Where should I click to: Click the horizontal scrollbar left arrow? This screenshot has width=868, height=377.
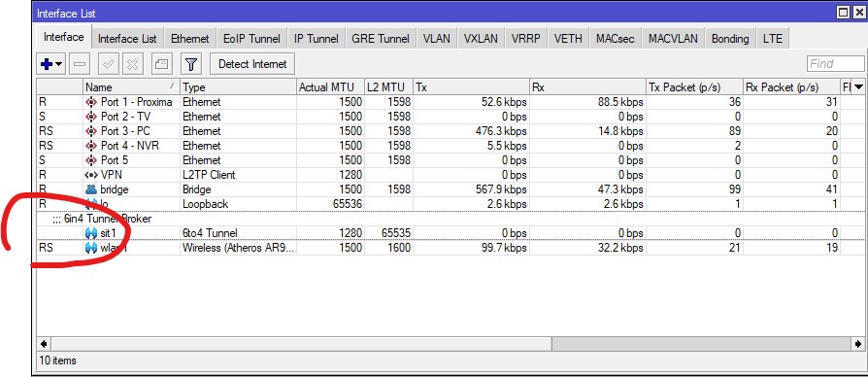click(x=44, y=344)
